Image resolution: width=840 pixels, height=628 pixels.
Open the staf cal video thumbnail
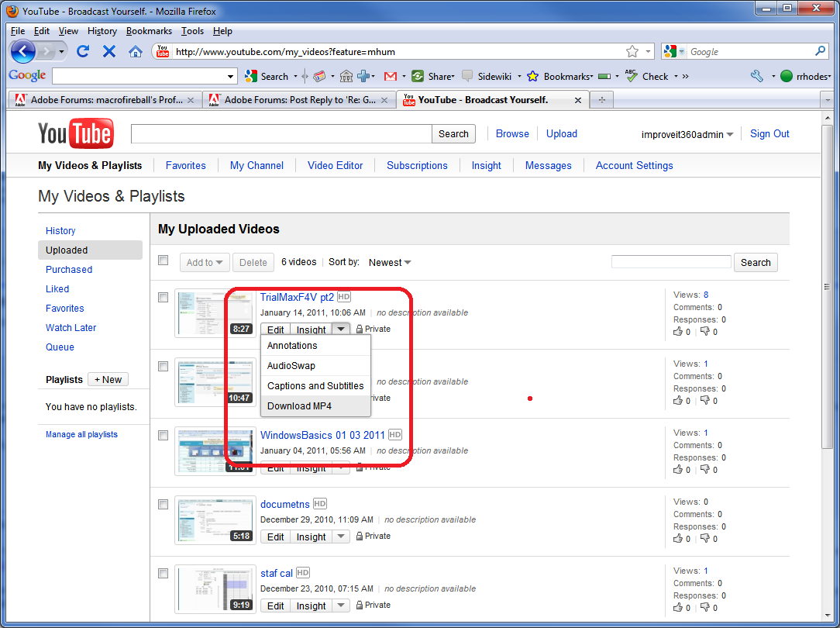[x=215, y=589]
